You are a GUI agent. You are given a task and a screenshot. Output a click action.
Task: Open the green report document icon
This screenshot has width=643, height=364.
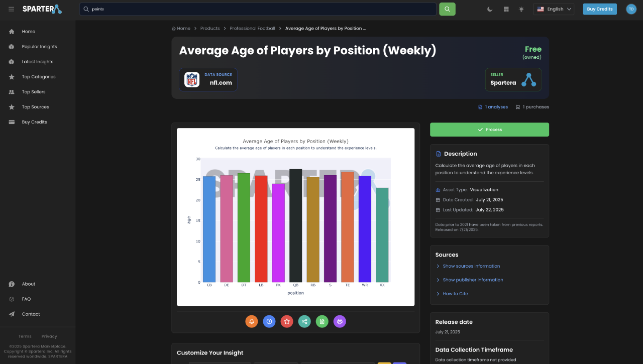[x=322, y=321]
